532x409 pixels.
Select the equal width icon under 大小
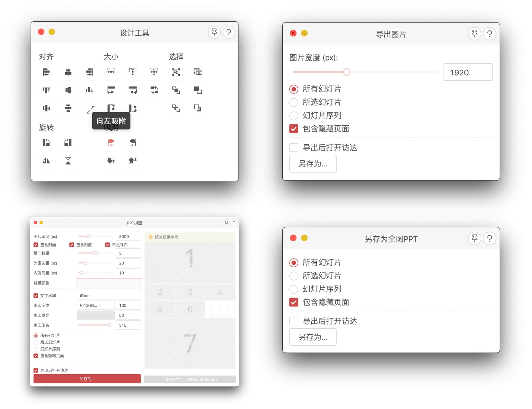coord(111,72)
